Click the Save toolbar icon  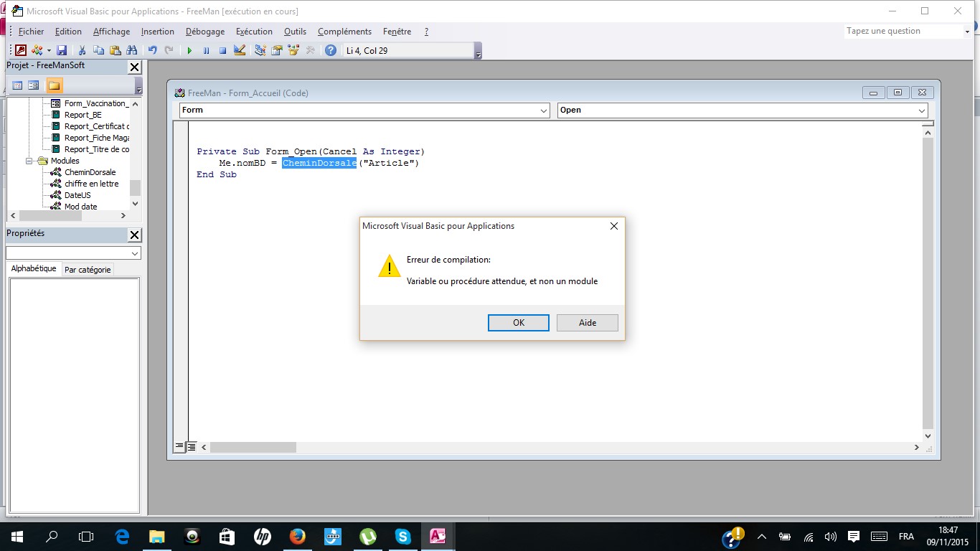click(x=62, y=50)
